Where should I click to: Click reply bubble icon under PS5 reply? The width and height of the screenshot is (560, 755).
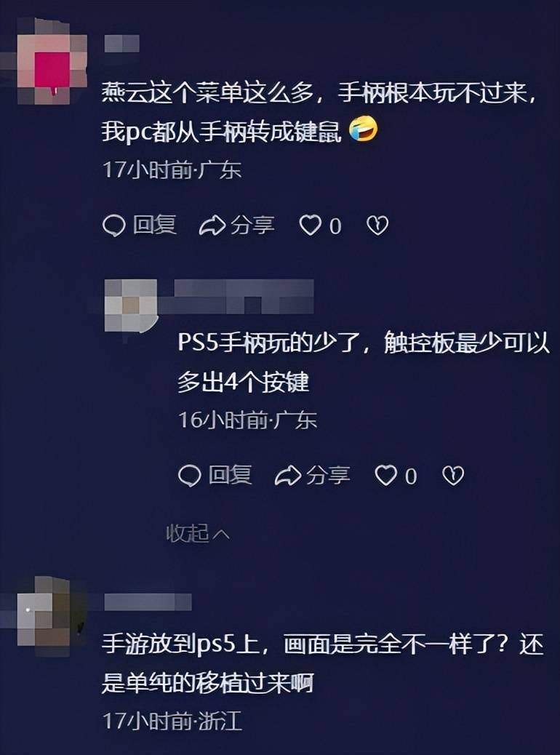point(189,476)
